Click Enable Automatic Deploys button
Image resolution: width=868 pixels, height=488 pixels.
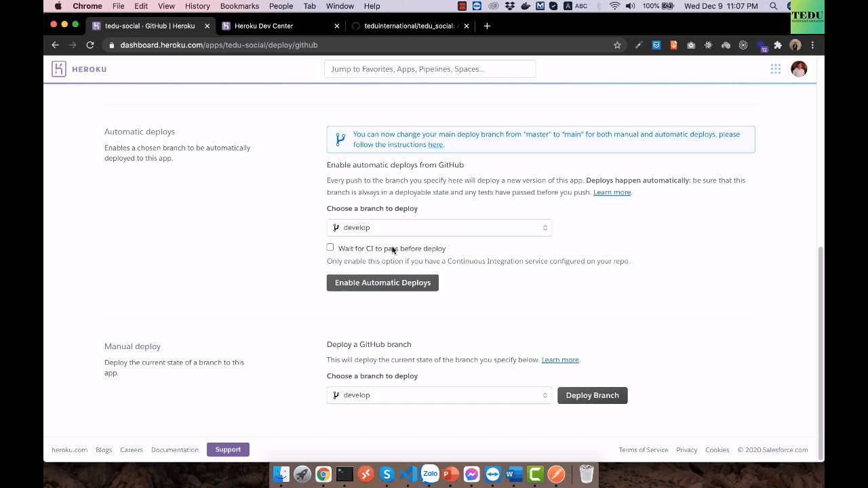tap(382, 283)
